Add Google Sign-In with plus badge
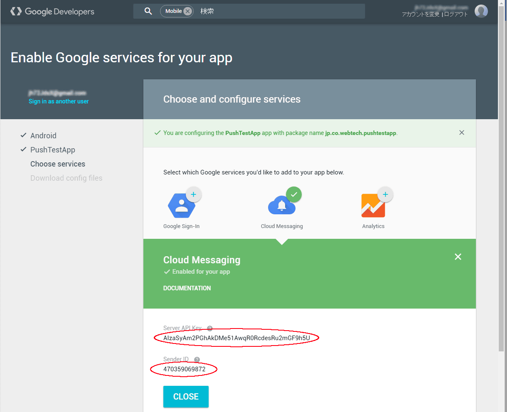This screenshot has height=412, width=532. (x=193, y=194)
